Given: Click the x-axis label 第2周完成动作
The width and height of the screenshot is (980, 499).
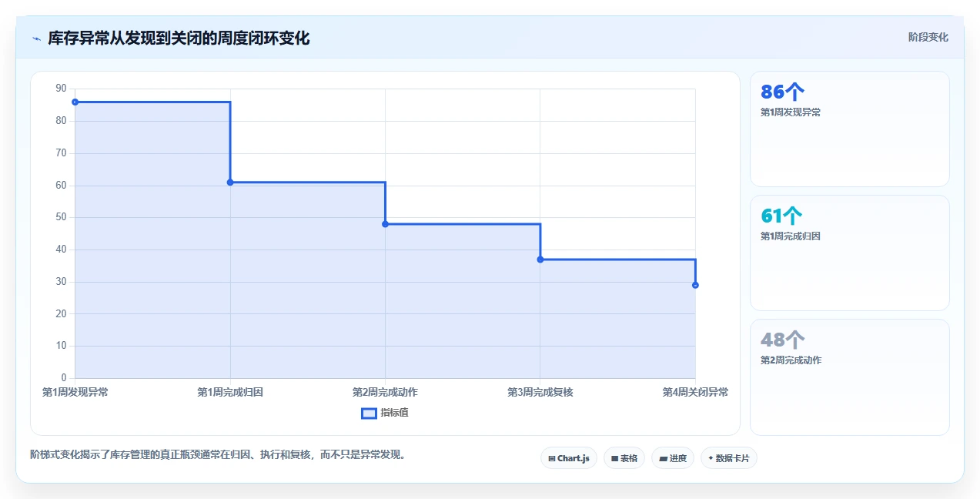Looking at the screenshot, I should point(385,392).
